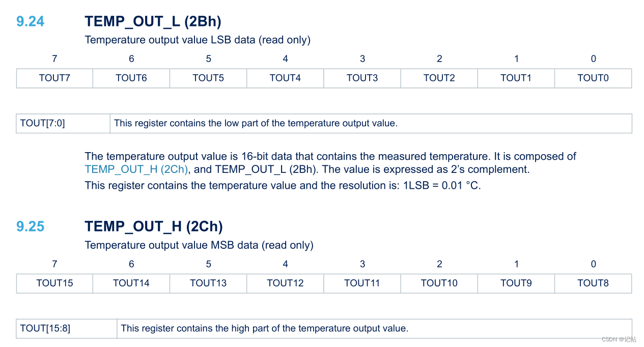Select the TOUT14 bit cell

click(x=131, y=283)
